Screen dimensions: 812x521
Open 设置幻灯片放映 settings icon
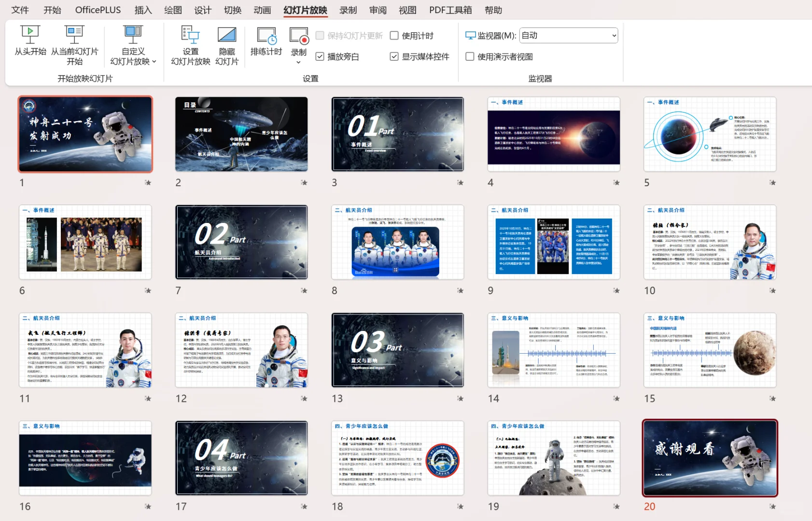point(191,35)
